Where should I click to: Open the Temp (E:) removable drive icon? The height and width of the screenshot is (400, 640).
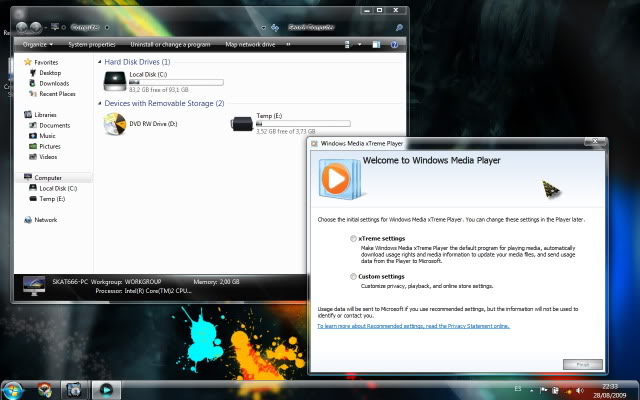pyautogui.click(x=242, y=124)
